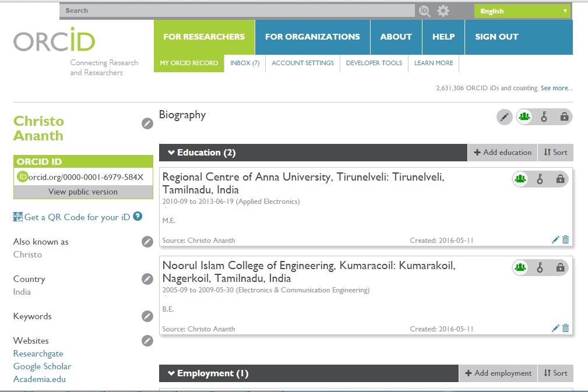The width and height of the screenshot is (588, 392).
Task: Set Anna University entry to trusted parties
Action: point(540,179)
